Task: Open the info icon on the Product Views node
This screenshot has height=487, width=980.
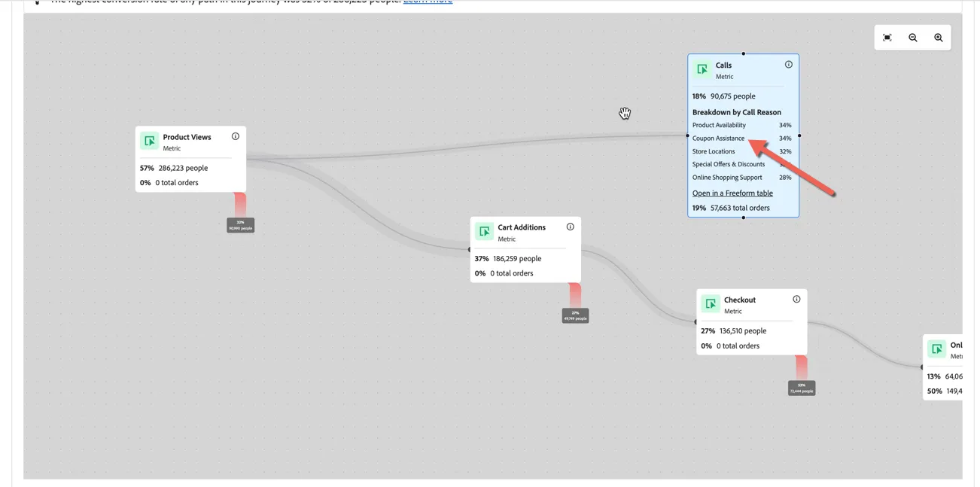Action: 236,136
